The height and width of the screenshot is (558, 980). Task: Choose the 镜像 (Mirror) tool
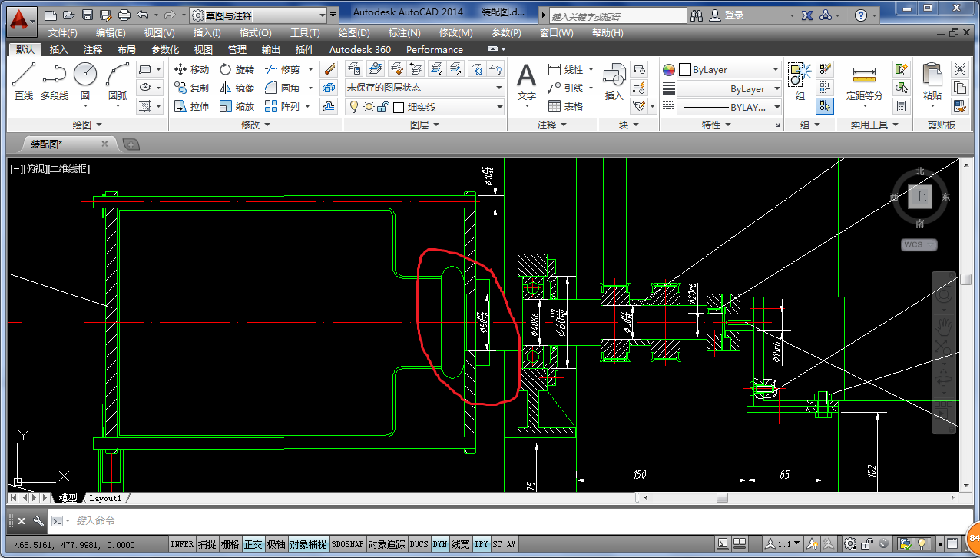237,88
